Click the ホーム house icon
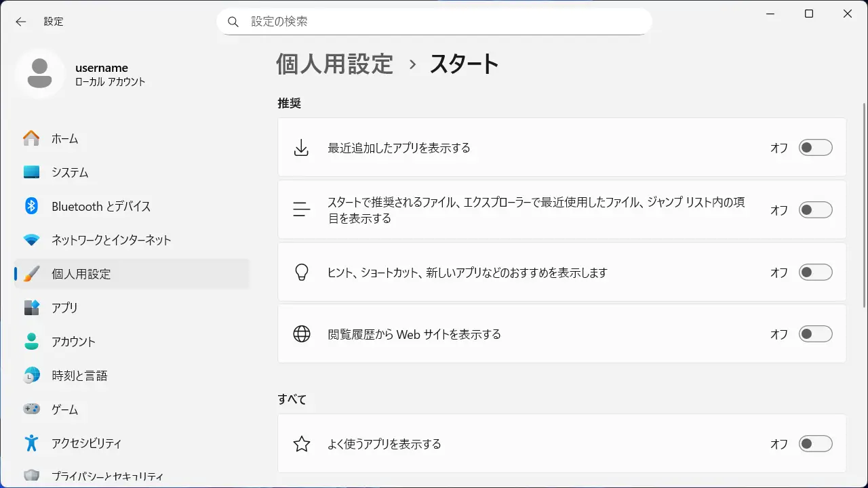The width and height of the screenshot is (868, 488). click(31, 138)
